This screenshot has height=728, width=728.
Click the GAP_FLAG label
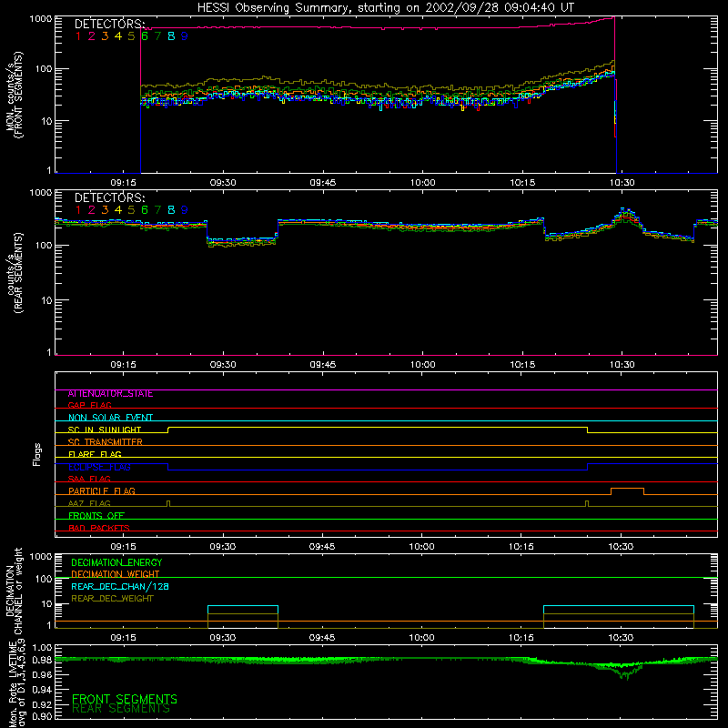(89, 406)
